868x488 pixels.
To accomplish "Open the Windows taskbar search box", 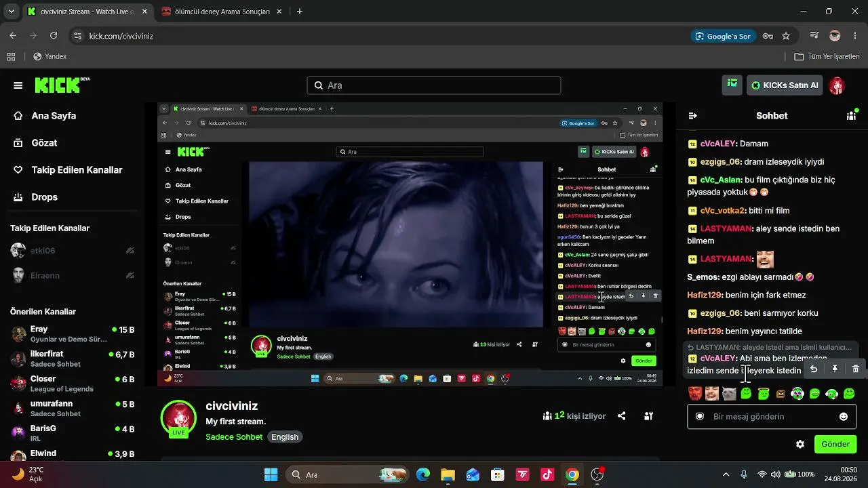I will [x=348, y=474].
